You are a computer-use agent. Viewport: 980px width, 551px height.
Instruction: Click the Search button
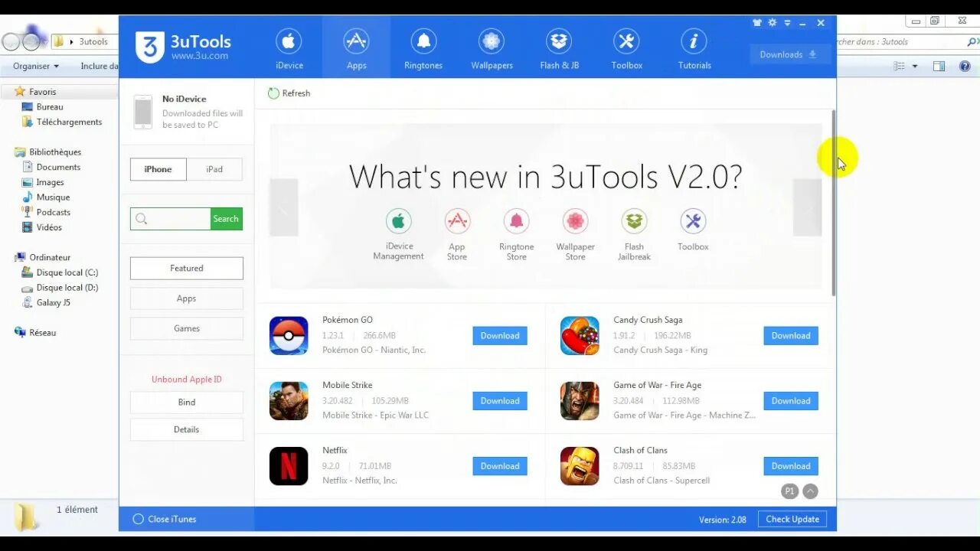pyautogui.click(x=226, y=219)
